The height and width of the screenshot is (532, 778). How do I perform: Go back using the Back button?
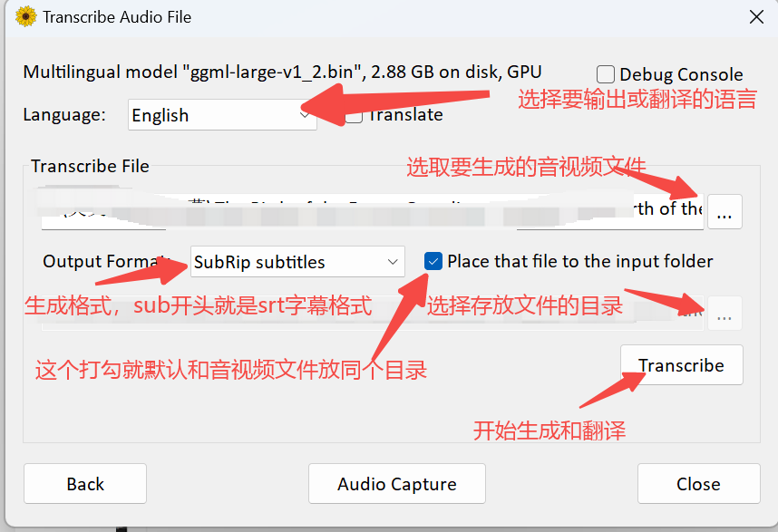84,483
